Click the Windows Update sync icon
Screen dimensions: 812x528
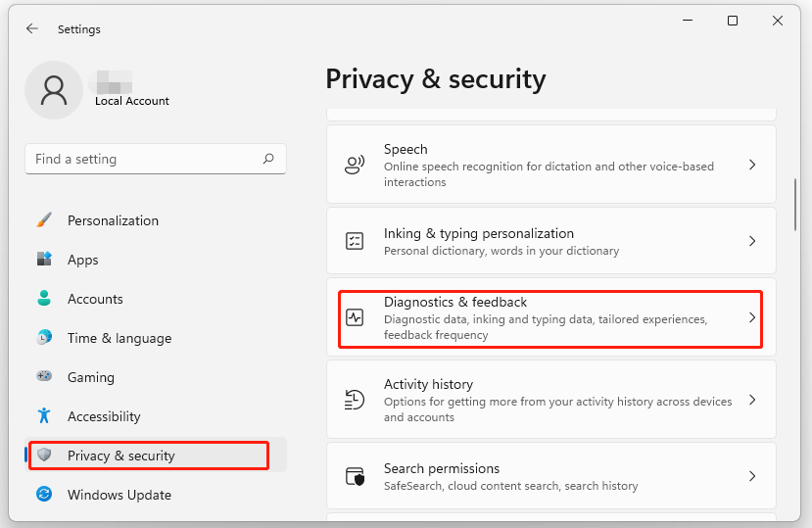(x=44, y=495)
